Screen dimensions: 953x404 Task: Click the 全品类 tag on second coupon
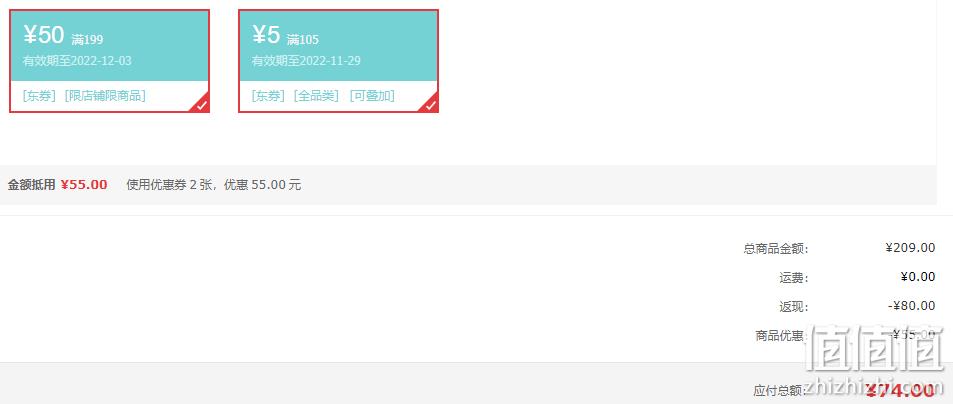[316, 96]
